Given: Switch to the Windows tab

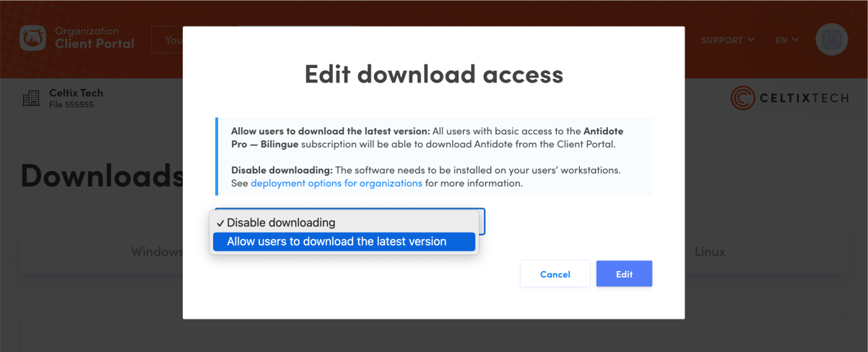Looking at the screenshot, I should (x=156, y=252).
